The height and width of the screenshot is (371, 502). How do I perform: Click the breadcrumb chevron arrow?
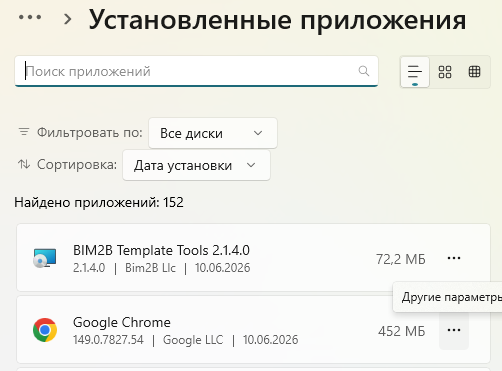pos(68,19)
